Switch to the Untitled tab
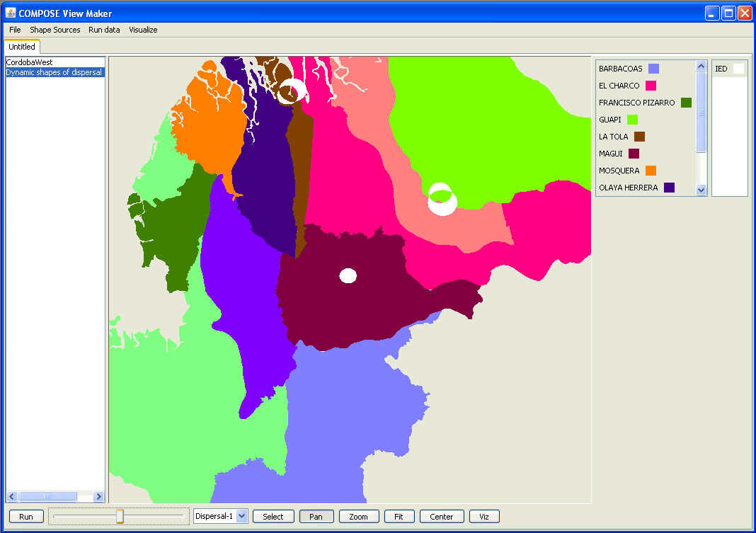 (x=22, y=47)
